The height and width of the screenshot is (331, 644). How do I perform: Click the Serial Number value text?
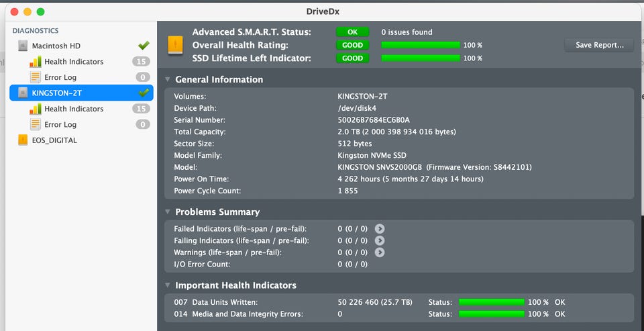[374, 120]
